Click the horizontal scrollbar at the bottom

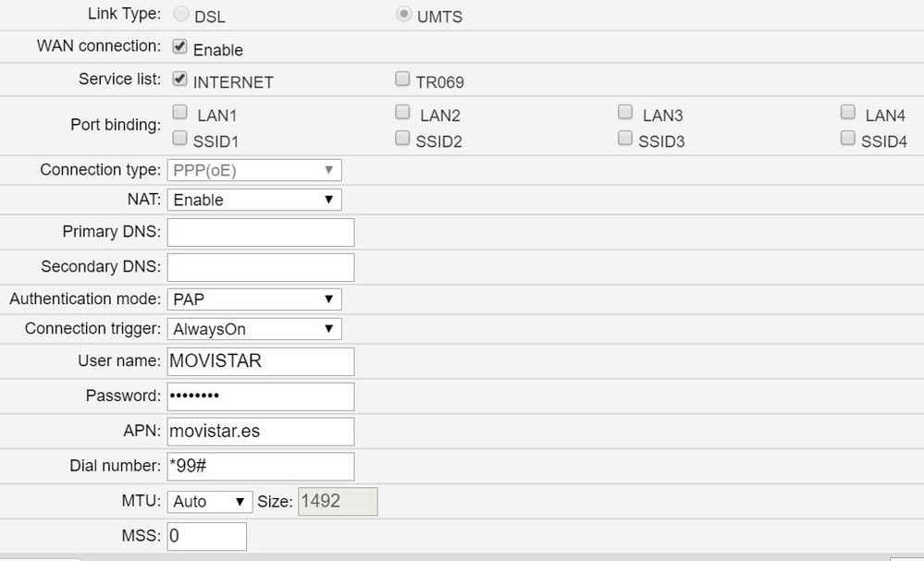click(462, 556)
